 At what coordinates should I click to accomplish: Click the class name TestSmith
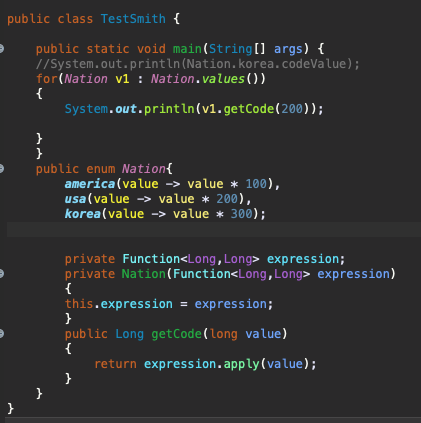[x=133, y=19]
